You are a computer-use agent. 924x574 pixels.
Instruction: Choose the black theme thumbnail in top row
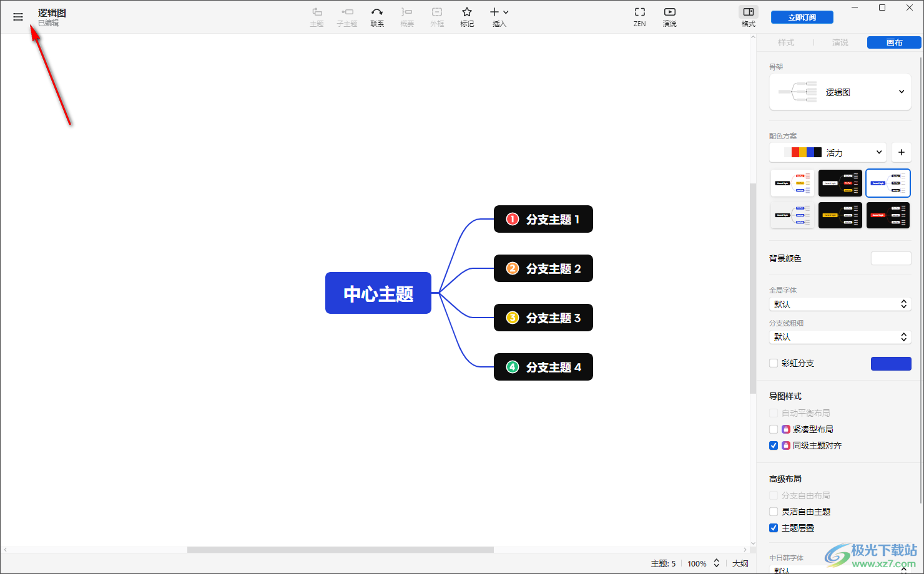tap(840, 183)
